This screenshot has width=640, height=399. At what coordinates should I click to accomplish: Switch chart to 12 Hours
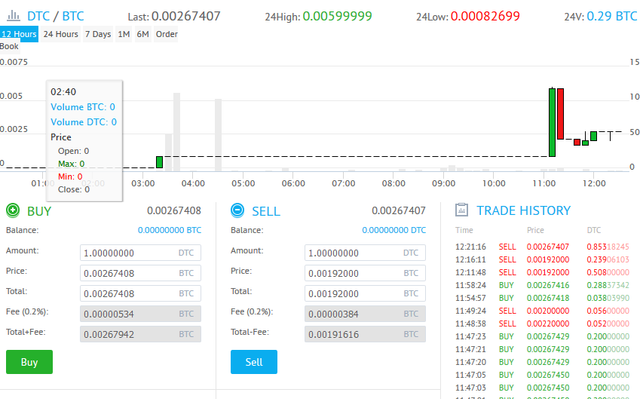(x=19, y=34)
